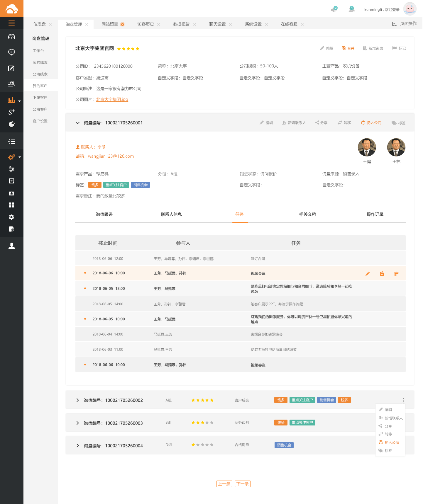Open the dashboard gauge icon in sidebar

(11, 37)
